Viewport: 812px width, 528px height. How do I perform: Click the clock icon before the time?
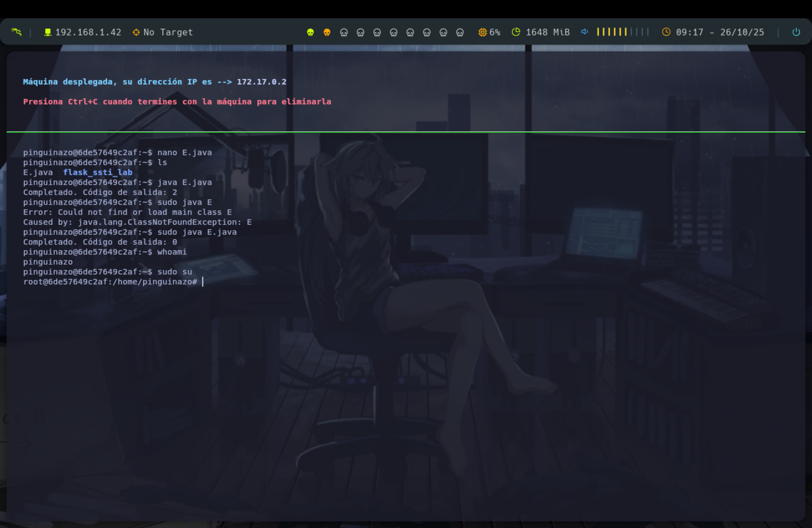[x=666, y=32]
